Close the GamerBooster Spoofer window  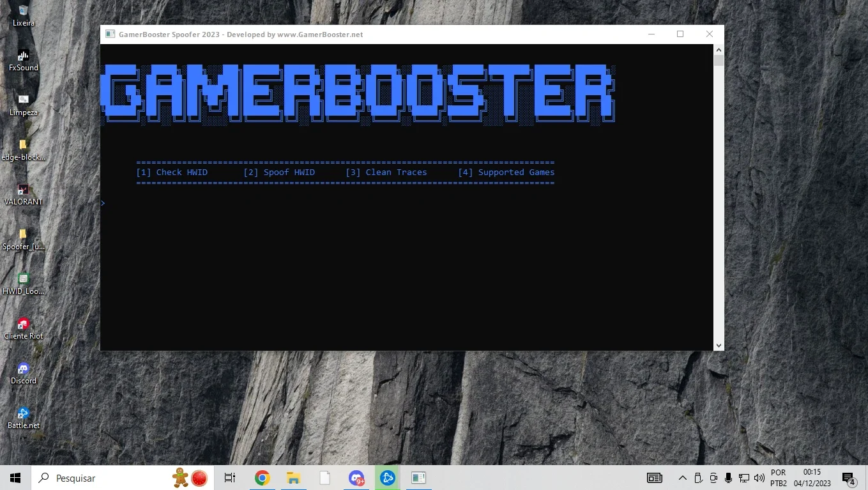[710, 34]
